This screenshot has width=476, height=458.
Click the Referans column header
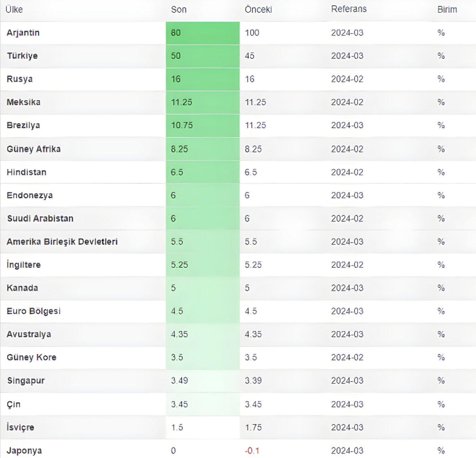(349, 9)
